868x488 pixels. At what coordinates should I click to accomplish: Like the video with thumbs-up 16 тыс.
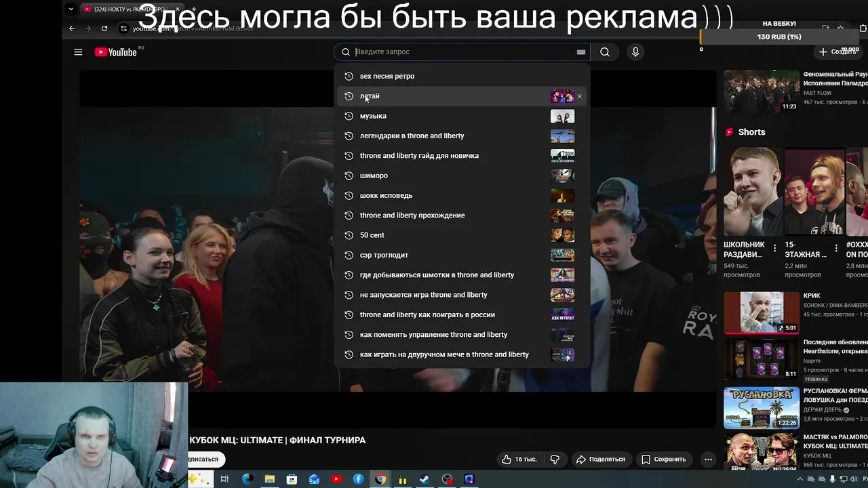[519, 459]
